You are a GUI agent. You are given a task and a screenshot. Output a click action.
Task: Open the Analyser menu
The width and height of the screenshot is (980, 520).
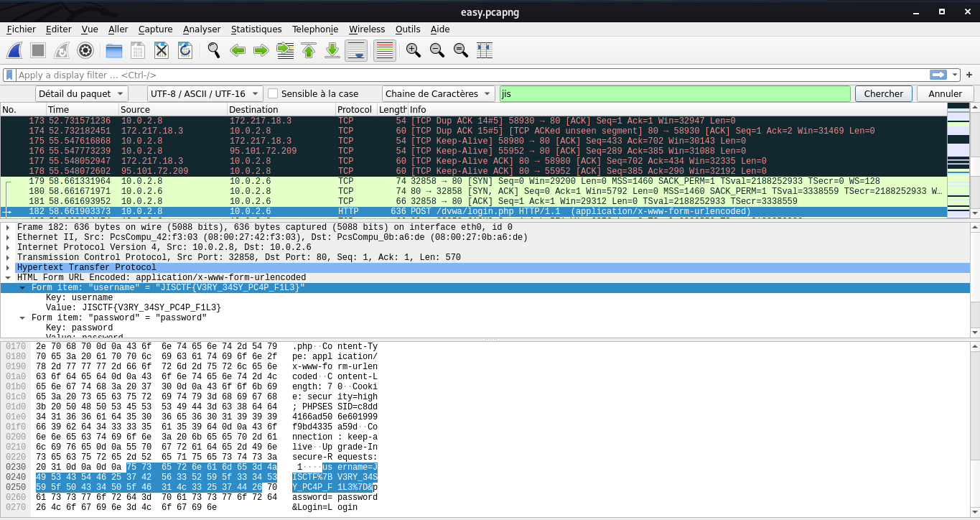click(x=202, y=29)
